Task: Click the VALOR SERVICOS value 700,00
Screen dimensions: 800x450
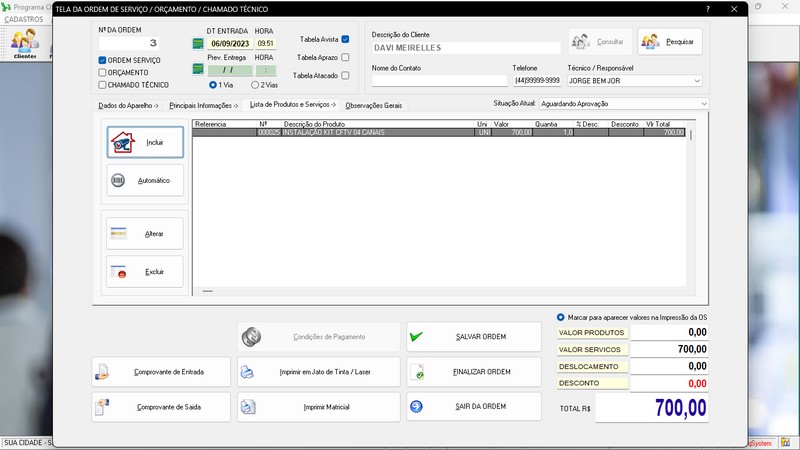Action: [669, 349]
